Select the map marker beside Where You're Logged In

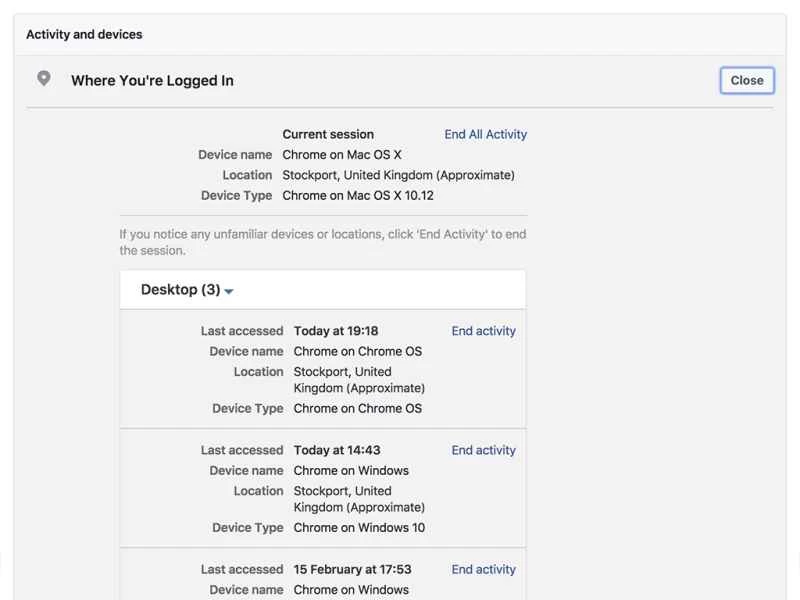[x=43, y=79]
